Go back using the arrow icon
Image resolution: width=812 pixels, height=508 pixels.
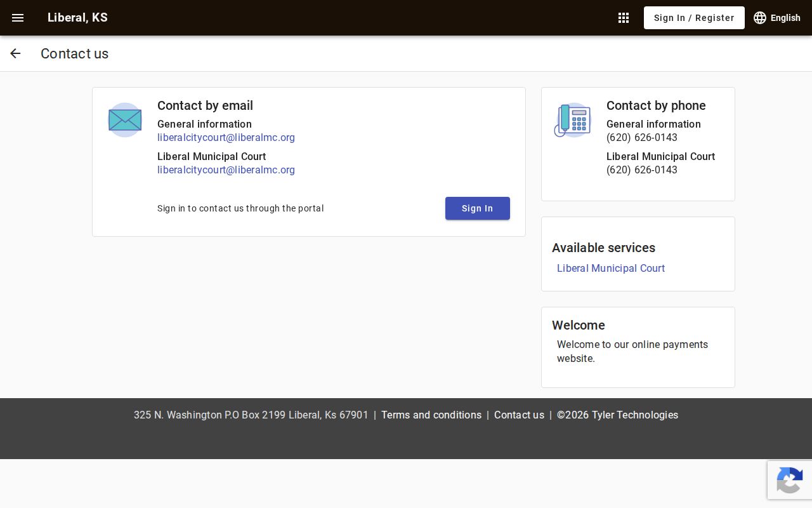[x=15, y=54]
